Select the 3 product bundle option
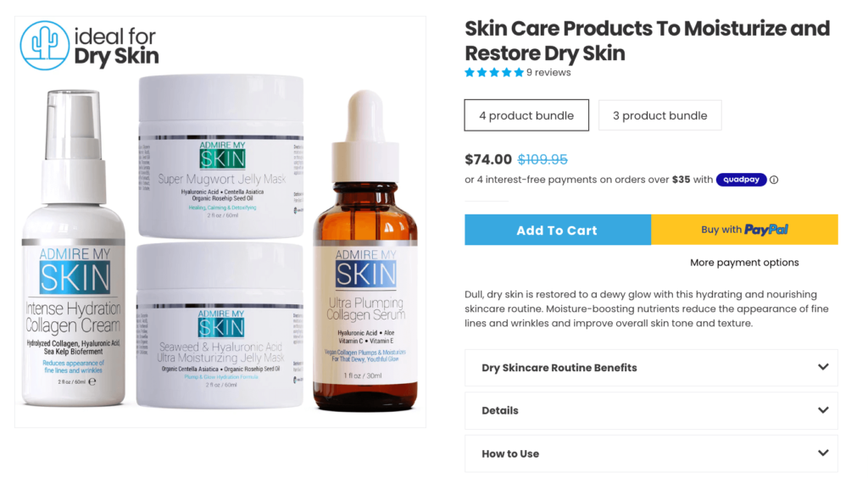Screen dimensions: 868x478 659,115
